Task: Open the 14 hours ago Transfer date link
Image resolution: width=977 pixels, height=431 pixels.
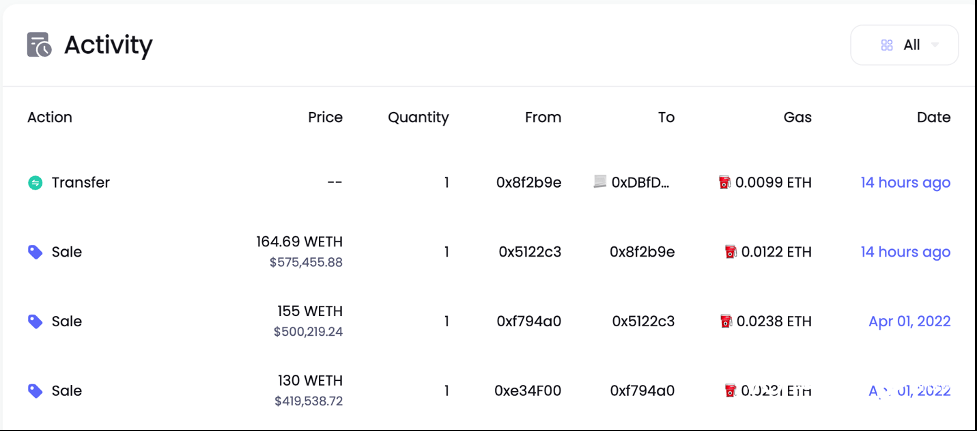Action: [x=905, y=183]
